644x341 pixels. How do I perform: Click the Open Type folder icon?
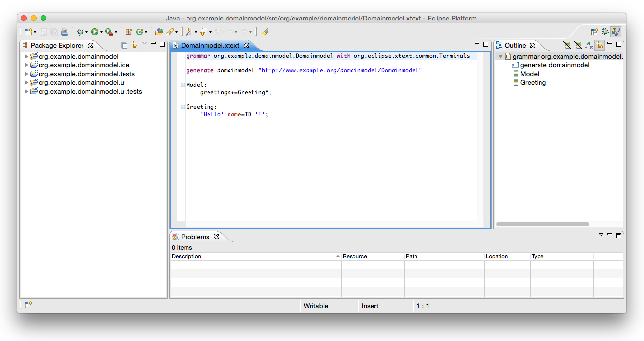coord(159,32)
